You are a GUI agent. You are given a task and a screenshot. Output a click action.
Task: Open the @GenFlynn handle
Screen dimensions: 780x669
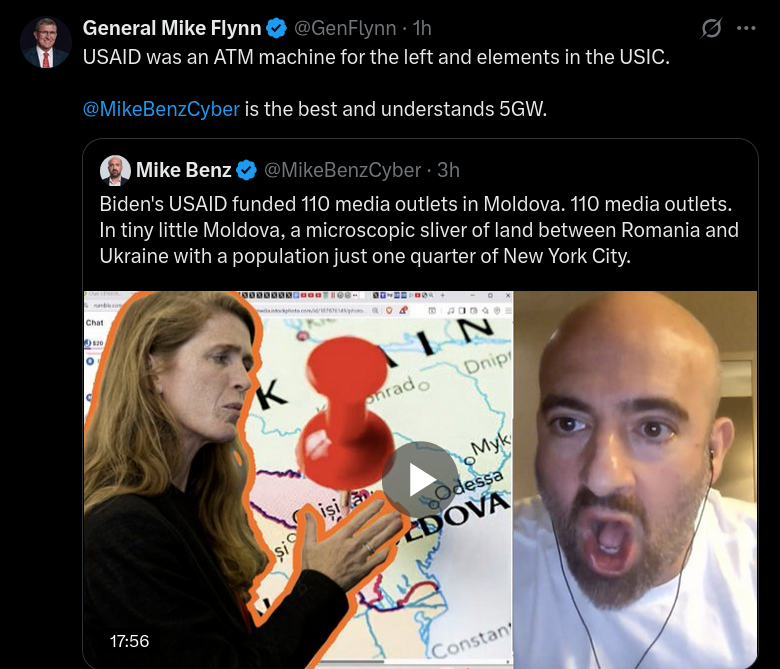(345, 28)
